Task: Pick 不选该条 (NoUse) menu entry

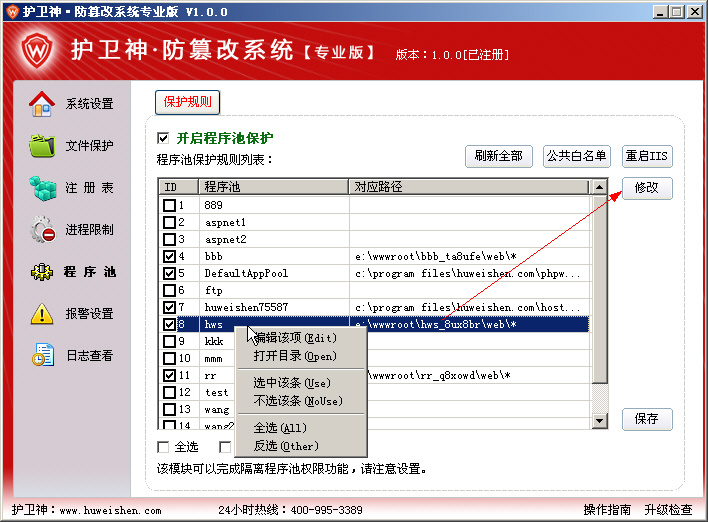Action: tap(298, 401)
